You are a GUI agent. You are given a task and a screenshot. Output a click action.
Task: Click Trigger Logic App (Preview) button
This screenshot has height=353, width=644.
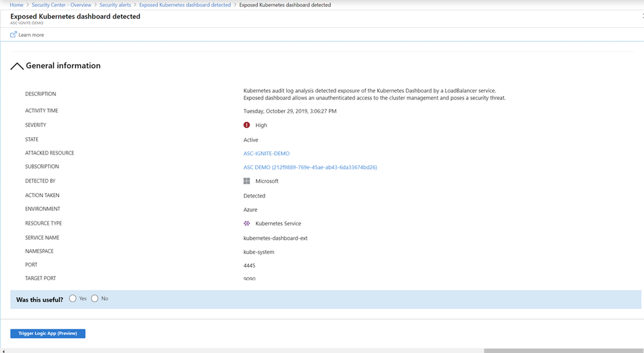click(x=48, y=333)
